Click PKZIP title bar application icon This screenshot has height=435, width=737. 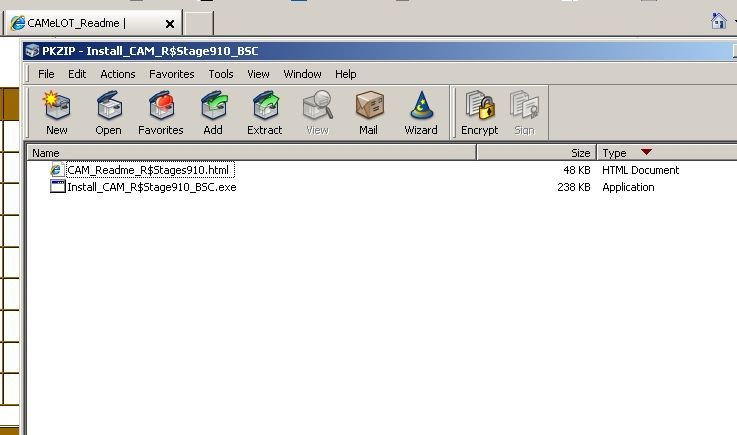[x=32, y=51]
